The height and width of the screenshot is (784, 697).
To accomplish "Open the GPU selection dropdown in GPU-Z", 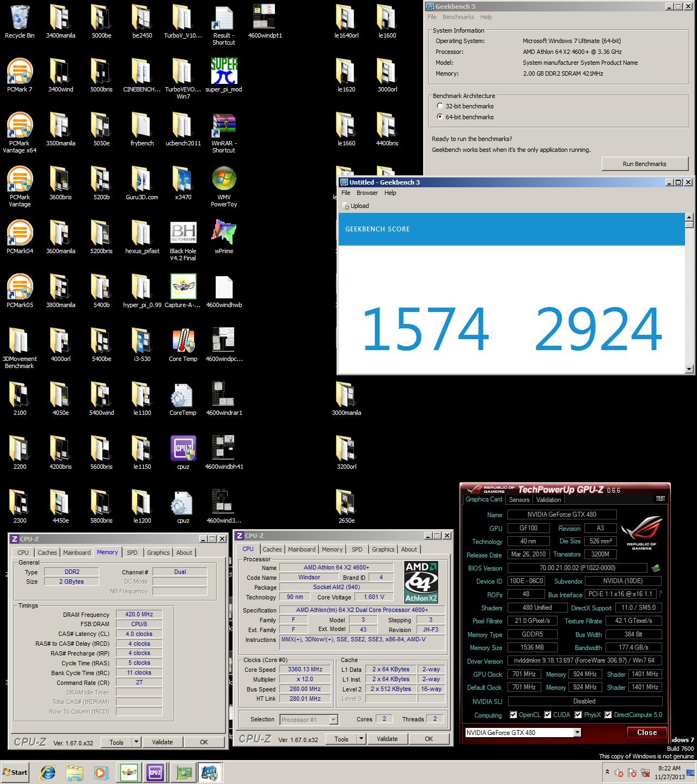I will coord(577,732).
